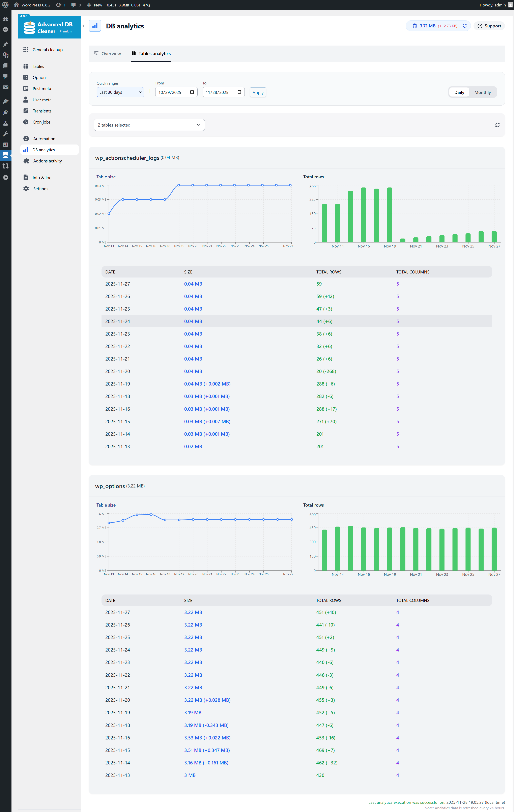Image resolution: width=514 pixels, height=812 pixels.
Task: Expand the 2 tables selected selector
Action: pos(149,125)
